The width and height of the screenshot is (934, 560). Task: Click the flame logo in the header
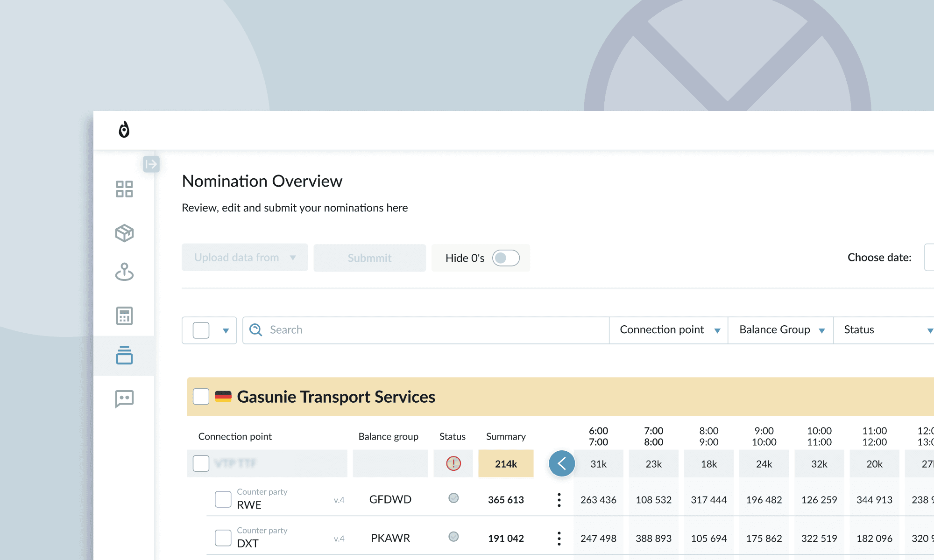(124, 130)
